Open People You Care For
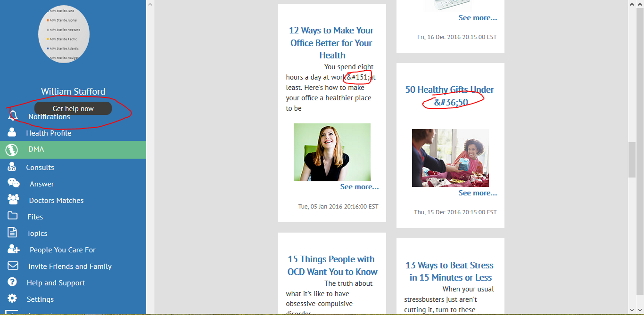The image size is (644, 315). pyautogui.click(x=63, y=250)
